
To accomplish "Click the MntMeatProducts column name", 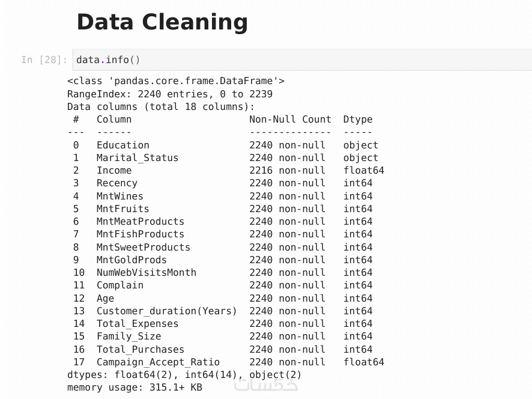I will (140, 222).
